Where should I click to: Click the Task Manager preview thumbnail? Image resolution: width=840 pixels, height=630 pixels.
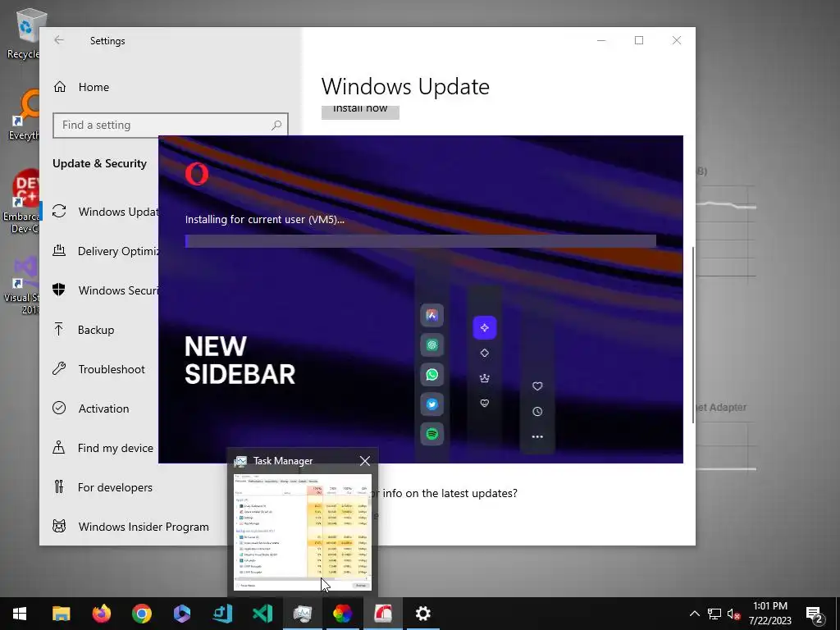coord(303,532)
